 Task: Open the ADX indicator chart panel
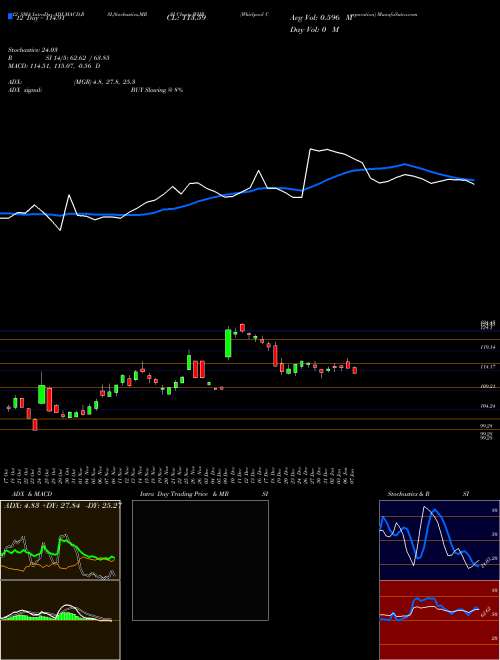click(x=60, y=540)
